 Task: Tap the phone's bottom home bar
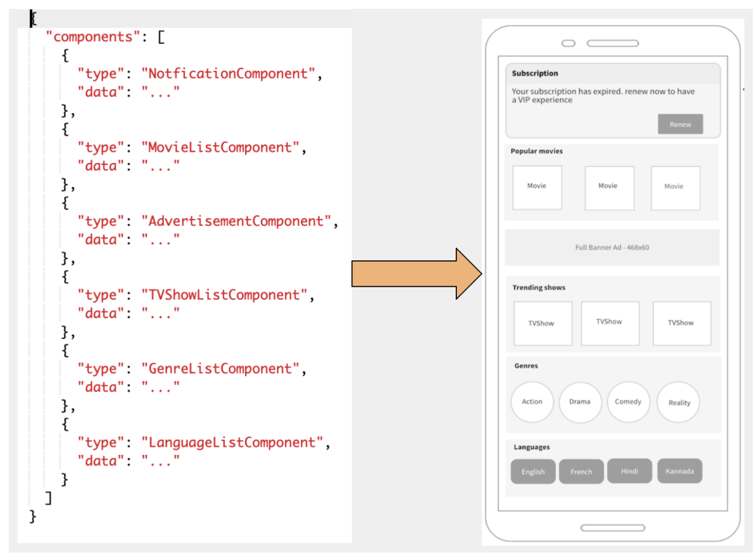coord(613,528)
